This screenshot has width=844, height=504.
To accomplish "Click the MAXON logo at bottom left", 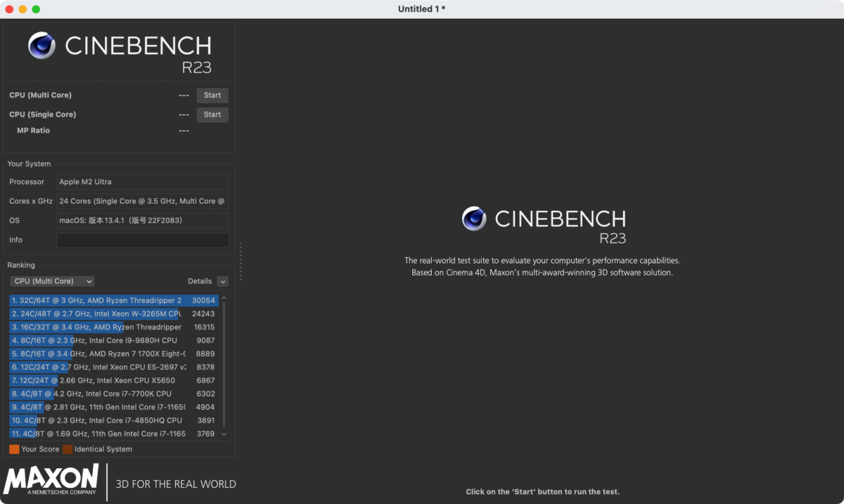I will (x=51, y=480).
